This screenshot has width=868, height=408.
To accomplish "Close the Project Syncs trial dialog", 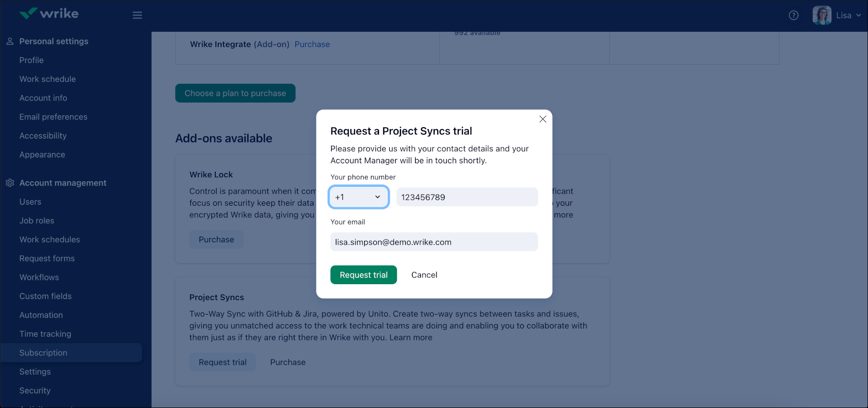I will (x=542, y=119).
